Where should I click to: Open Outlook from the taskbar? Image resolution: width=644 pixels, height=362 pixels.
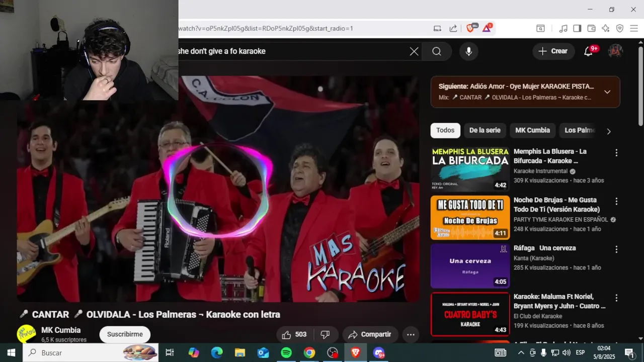coord(263,352)
